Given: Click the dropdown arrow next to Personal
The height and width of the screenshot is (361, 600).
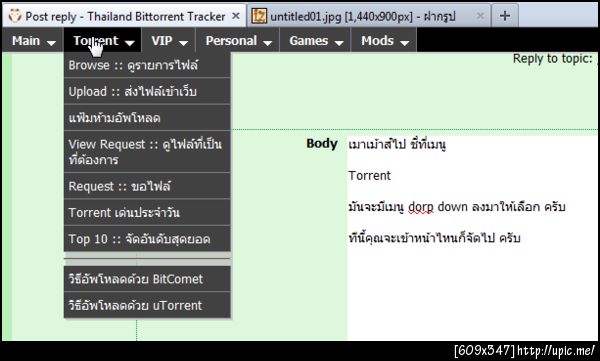Looking at the screenshot, I should 267,43.
